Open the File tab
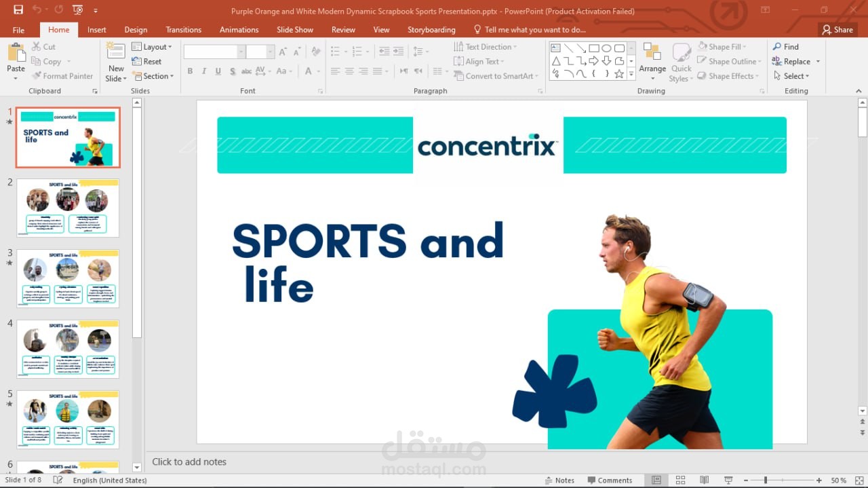Viewport: 868px width, 488px height. 18,30
